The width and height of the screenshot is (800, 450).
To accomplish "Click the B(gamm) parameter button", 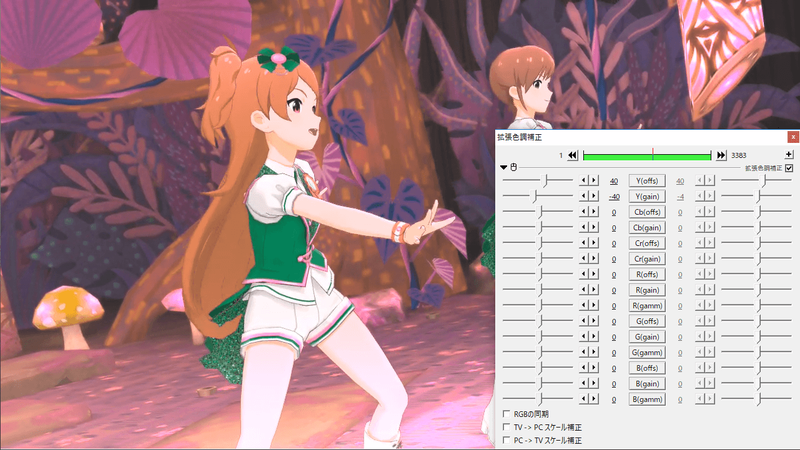I will click(x=647, y=399).
